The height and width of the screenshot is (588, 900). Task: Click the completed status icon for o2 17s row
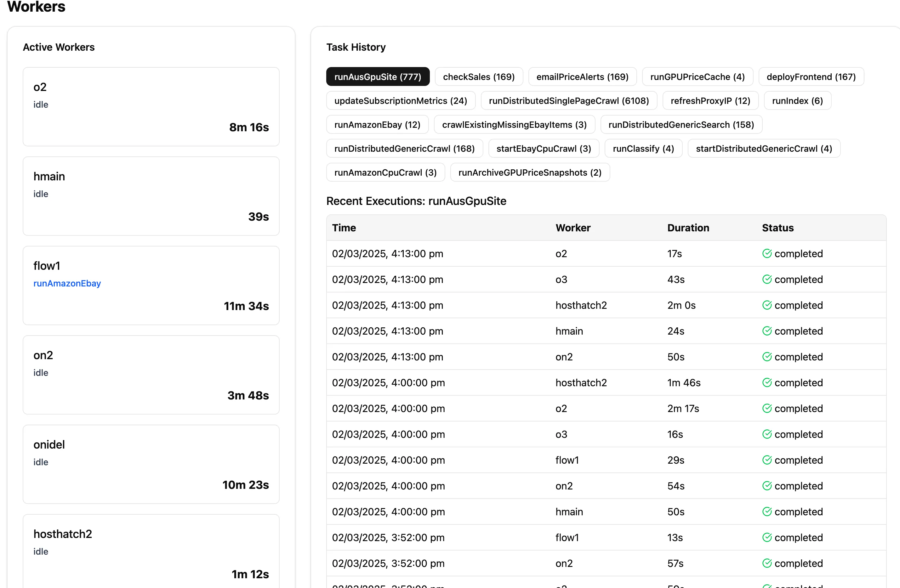coord(767,254)
